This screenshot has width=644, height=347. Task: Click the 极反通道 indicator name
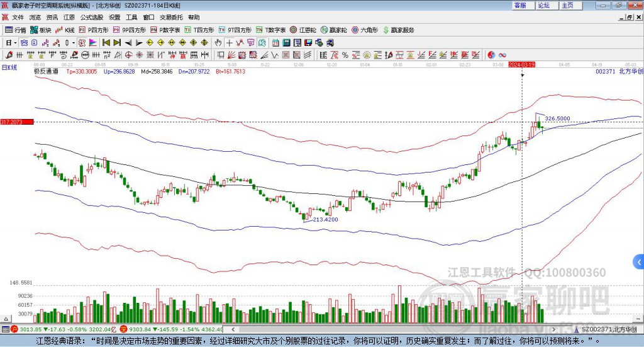tap(46, 72)
